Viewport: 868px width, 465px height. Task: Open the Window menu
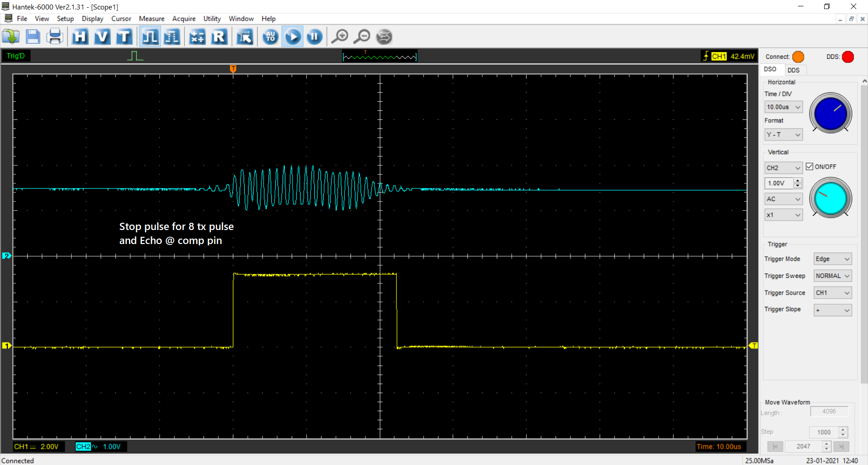pos(241,19)
